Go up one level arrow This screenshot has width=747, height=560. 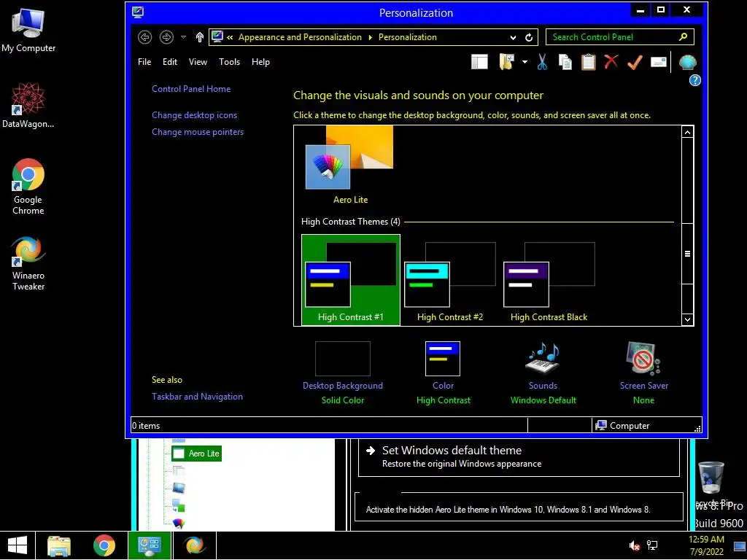[x=200, y=37]
